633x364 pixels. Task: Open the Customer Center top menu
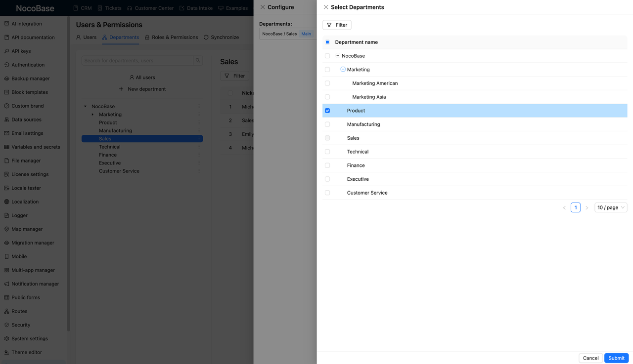click(150, 8)
